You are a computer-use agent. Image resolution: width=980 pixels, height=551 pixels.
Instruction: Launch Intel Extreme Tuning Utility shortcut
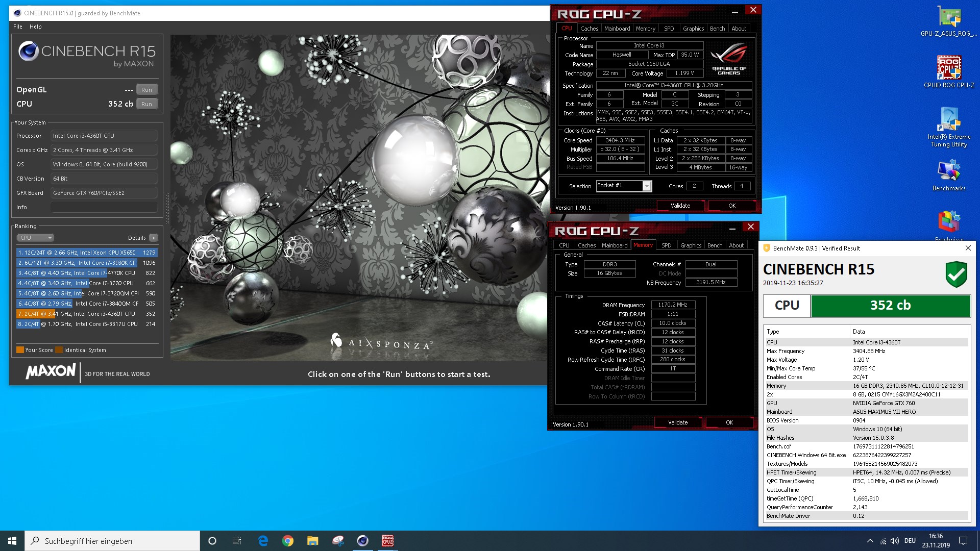(949, 128)
